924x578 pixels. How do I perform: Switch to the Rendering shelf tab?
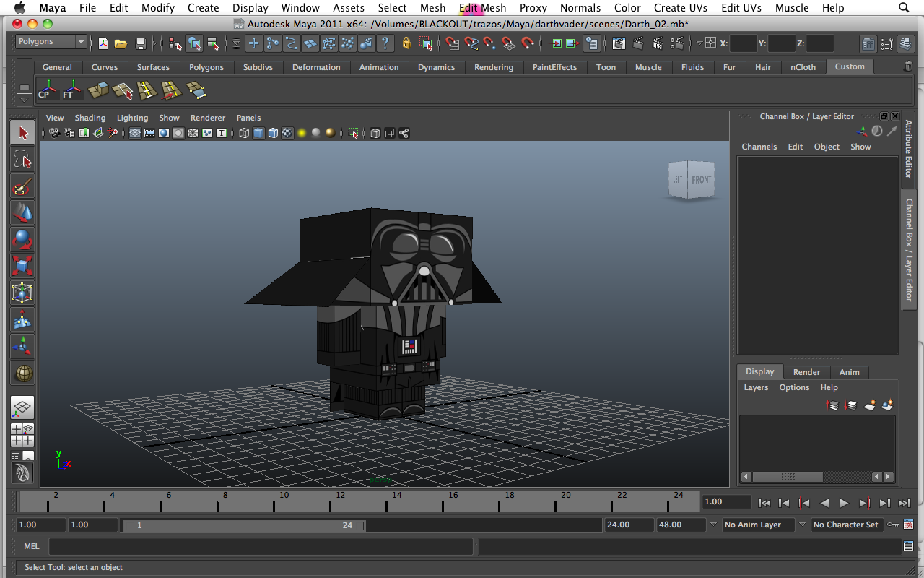pos(493,67)
